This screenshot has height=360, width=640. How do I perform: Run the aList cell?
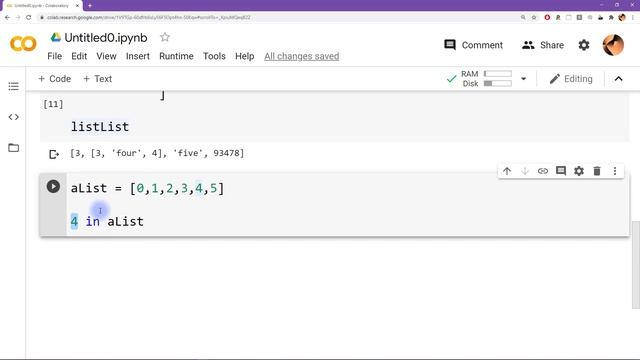pos(53,187)
